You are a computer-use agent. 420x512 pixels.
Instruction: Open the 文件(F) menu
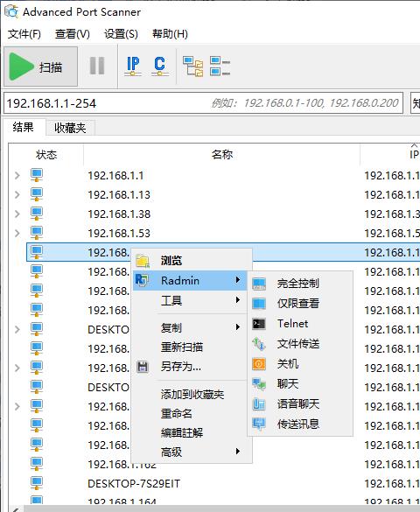point(24,33)
